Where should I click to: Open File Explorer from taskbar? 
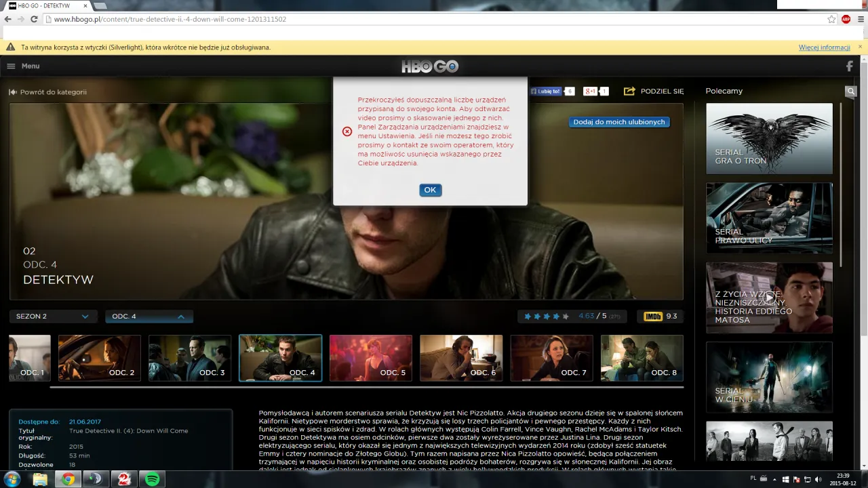(x=40, y=479)
